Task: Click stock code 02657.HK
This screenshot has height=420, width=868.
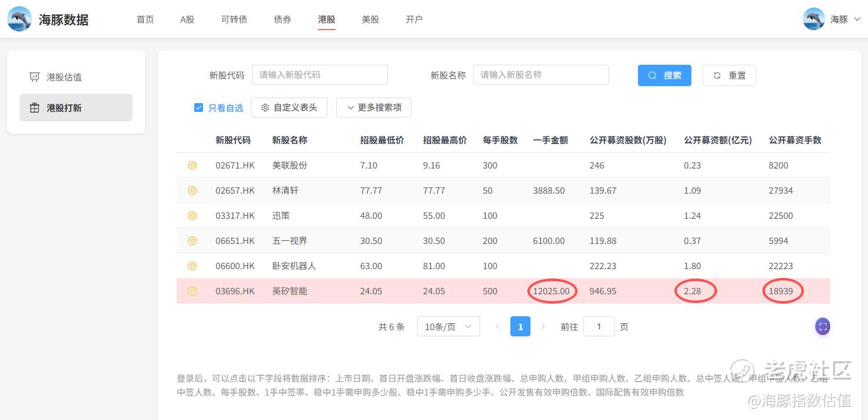Action: 235,191
